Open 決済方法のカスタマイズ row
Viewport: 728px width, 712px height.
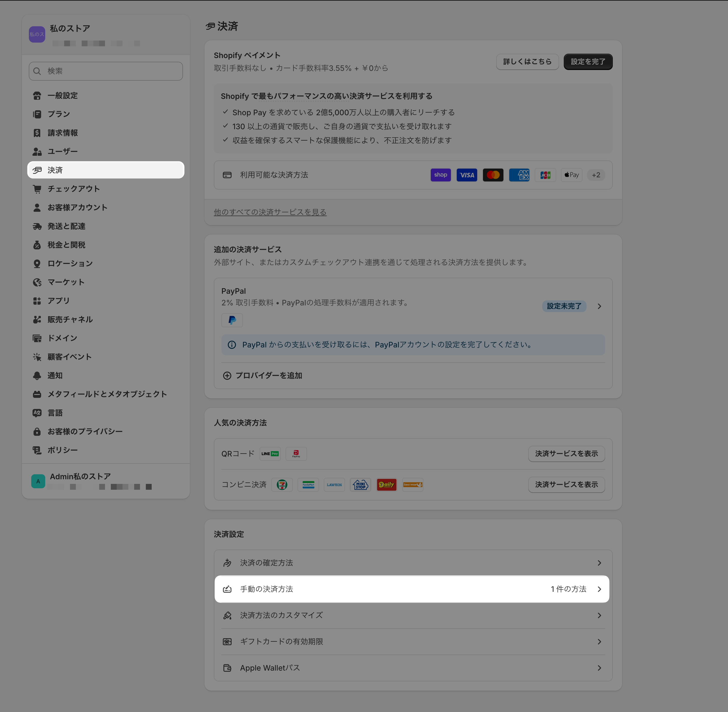pyautogui.click(x=413, y=615)
